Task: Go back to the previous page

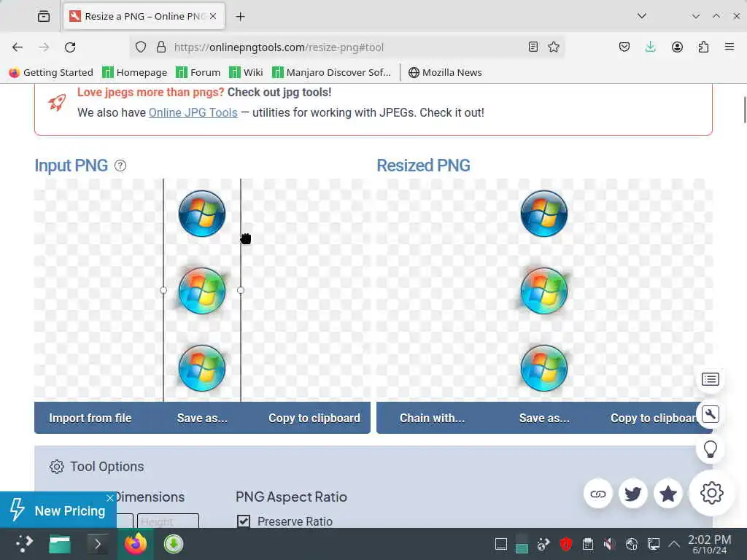Action: click(18, 47)
